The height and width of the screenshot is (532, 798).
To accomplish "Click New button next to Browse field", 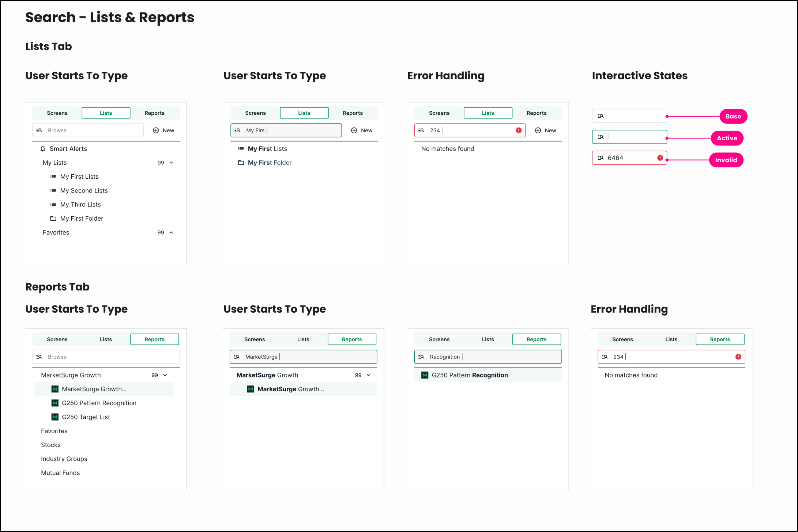I will [163, 130].
